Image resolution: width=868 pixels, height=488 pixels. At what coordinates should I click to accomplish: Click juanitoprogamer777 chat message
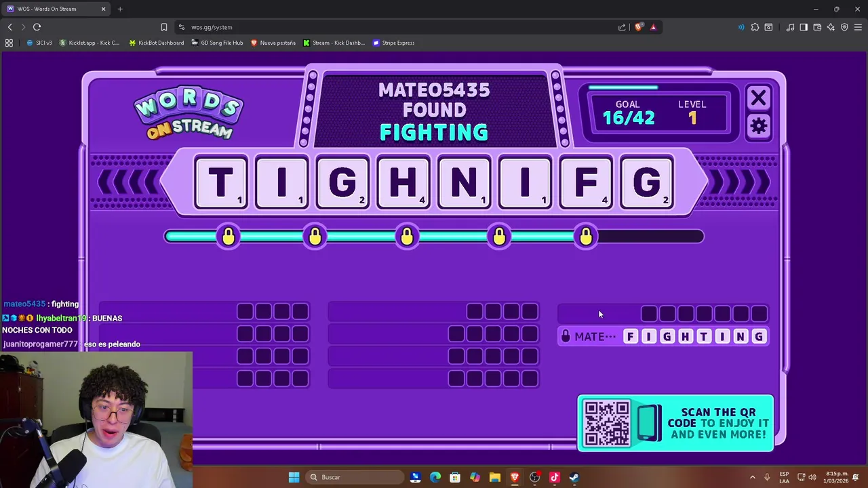point(71,344)
